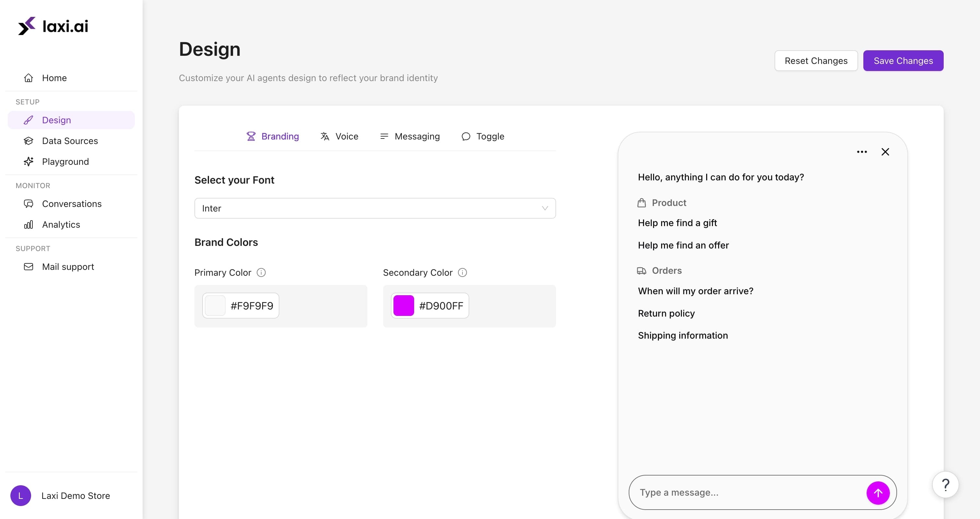Switch to the Voice tab
Screen dimensions: 980x519
coord(339,136)
